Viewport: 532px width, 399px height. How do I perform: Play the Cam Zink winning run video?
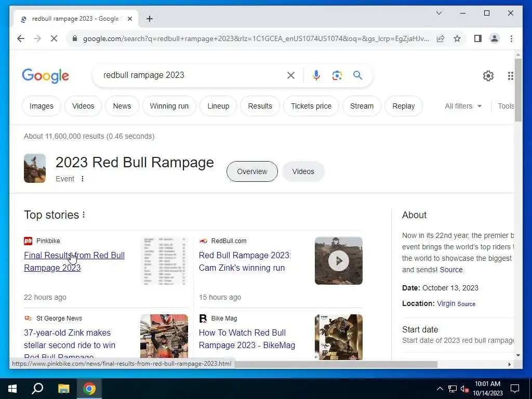339,261
